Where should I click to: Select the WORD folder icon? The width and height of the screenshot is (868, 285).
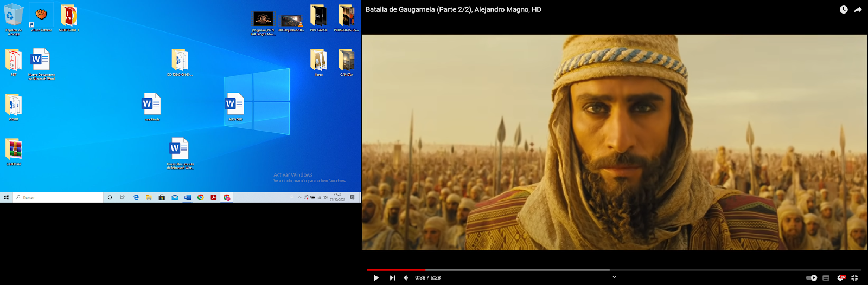click(x=14, y=107)
